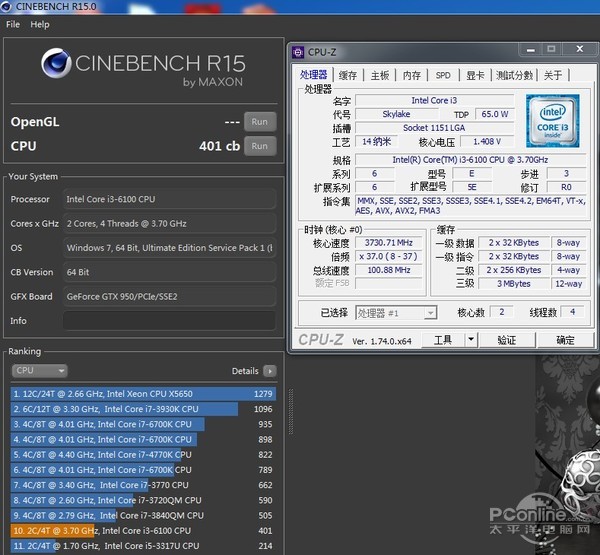Select ranking row Intel Core i7-3720QM CPU

[143, 500]
